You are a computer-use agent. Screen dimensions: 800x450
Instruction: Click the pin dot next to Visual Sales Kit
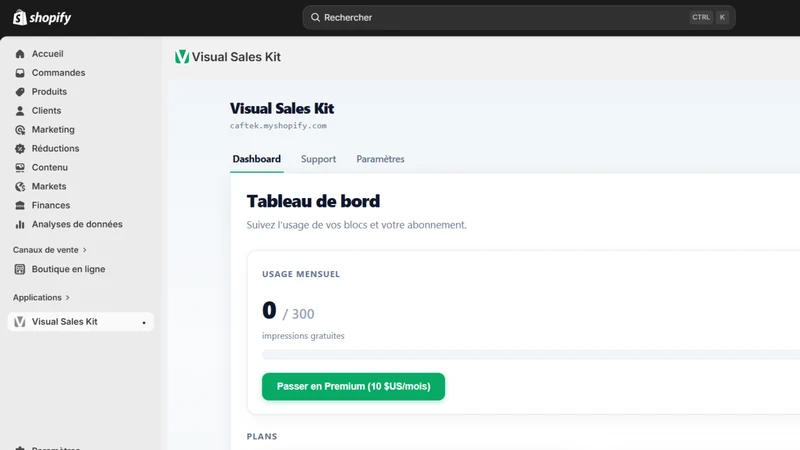click(x=144, y=322)
